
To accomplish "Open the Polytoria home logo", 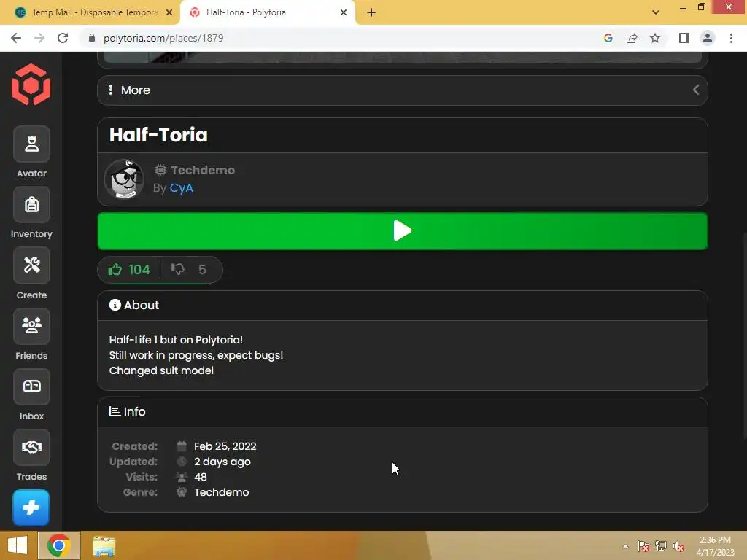I will click(x=31, y=85).
